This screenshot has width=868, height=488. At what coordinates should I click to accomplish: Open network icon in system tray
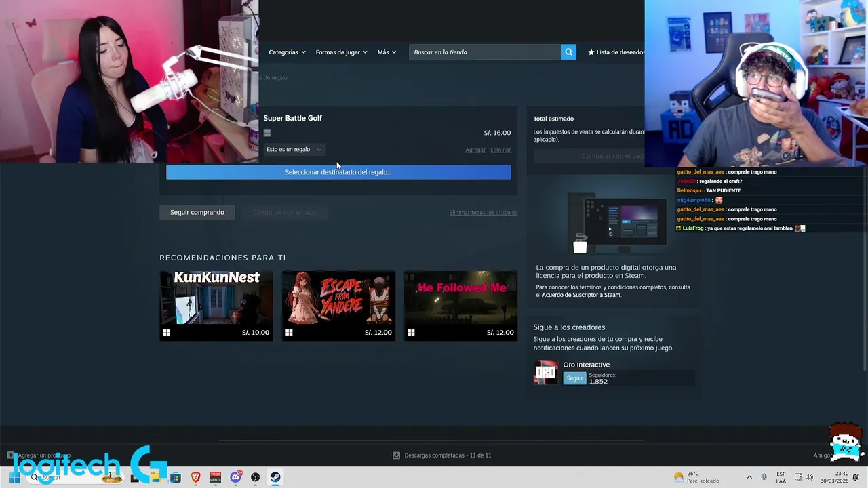click(x=798, y=477)
